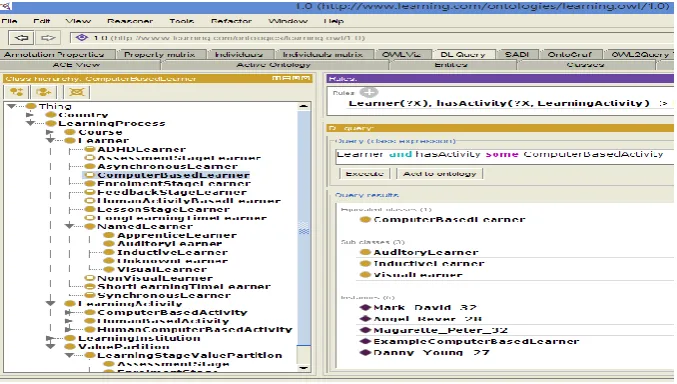The width and height of the screenshot is (677, 384).
Task: Select the NonVisualLearner class
Action: point(155,278)
